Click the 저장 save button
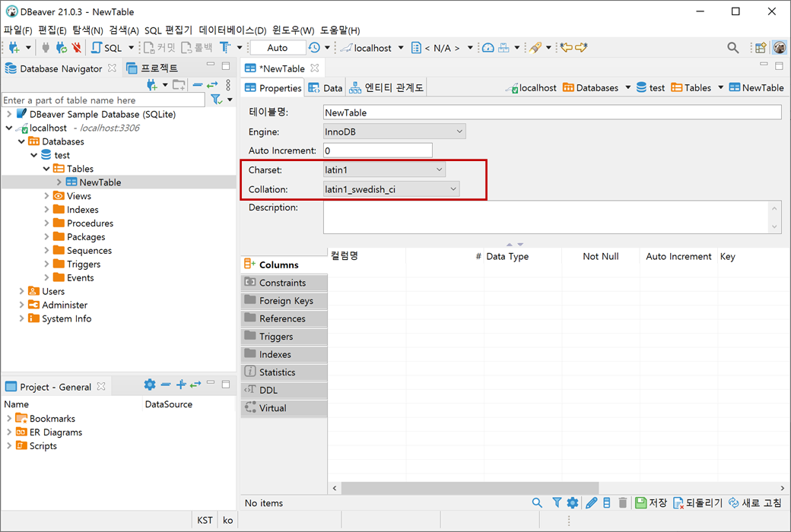This screenshot has width=791, height=532. pyautogui.click(x=651, y=503)
